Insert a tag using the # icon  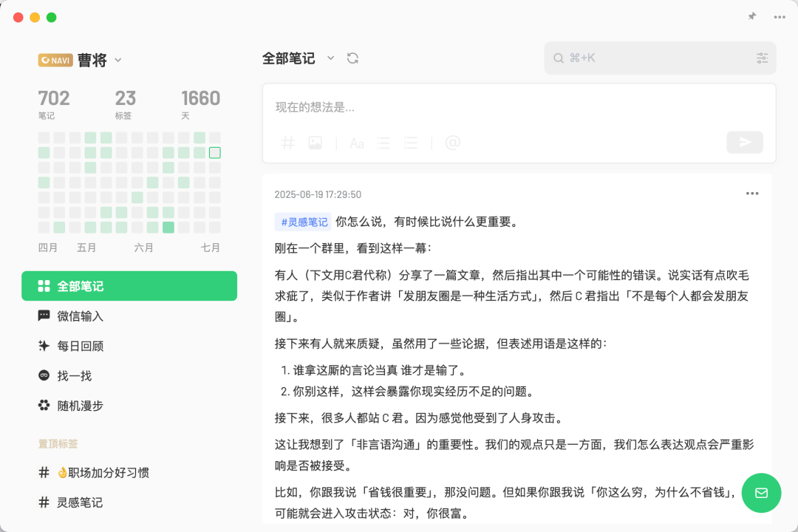[287, 143]
